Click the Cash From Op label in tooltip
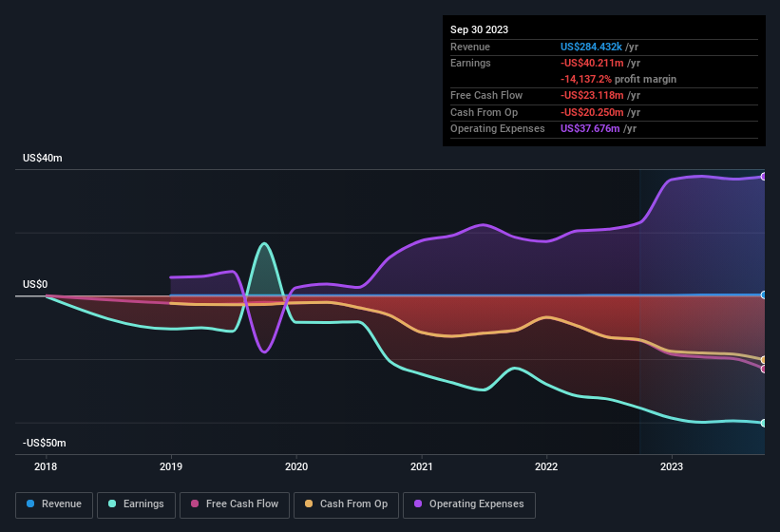 click(484, 112)
